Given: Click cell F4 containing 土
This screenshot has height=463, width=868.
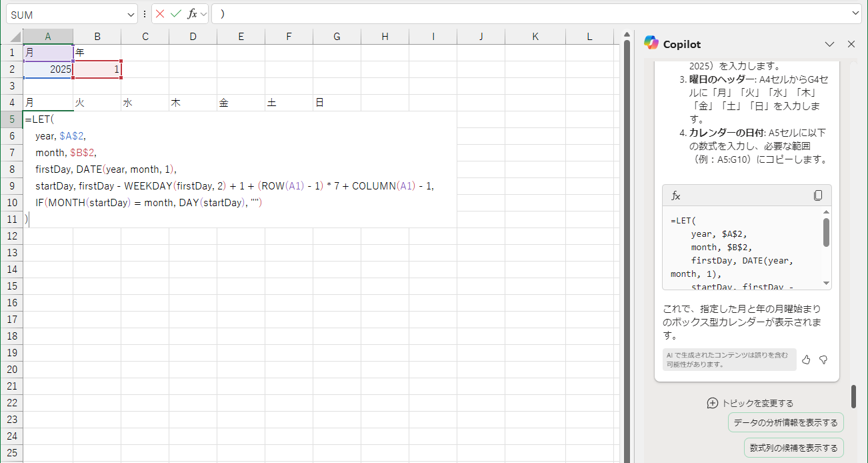Looking at the screenshot, I should tap(289, 103).
